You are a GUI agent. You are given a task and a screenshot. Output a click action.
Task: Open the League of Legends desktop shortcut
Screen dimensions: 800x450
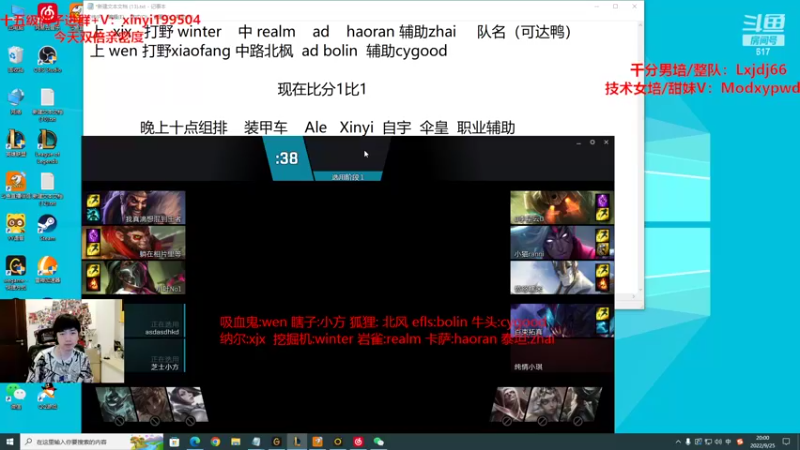[x=47, y=146]
